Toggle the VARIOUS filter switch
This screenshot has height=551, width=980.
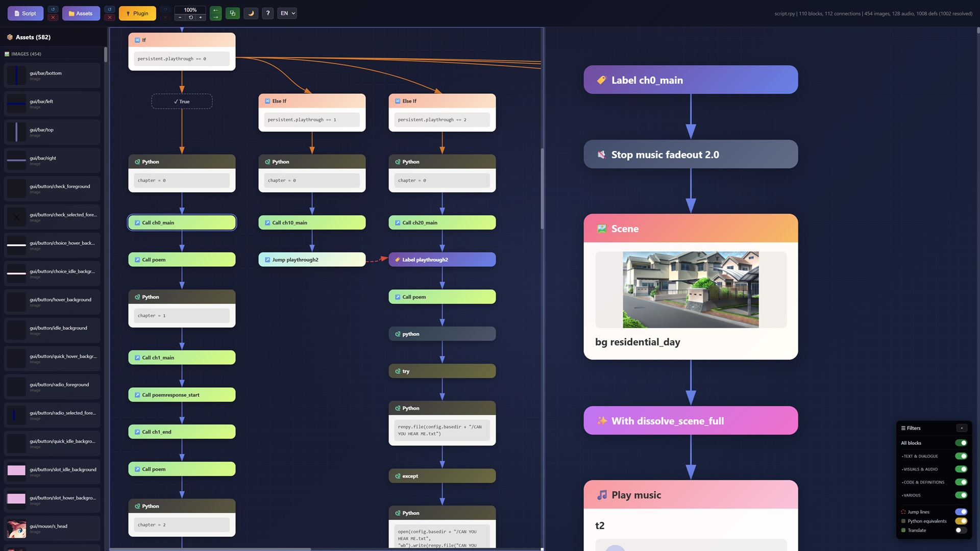(961, 495)
